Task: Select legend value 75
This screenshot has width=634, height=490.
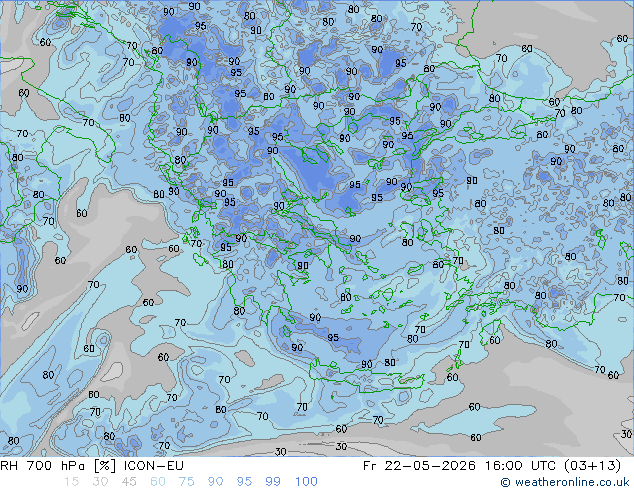Action: [x=186, y=482]
